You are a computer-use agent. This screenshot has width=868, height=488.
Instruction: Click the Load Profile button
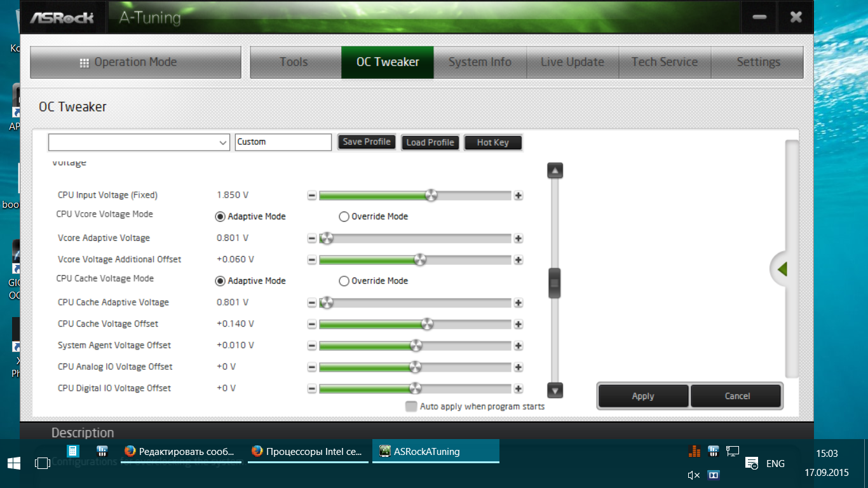point(430,142)
